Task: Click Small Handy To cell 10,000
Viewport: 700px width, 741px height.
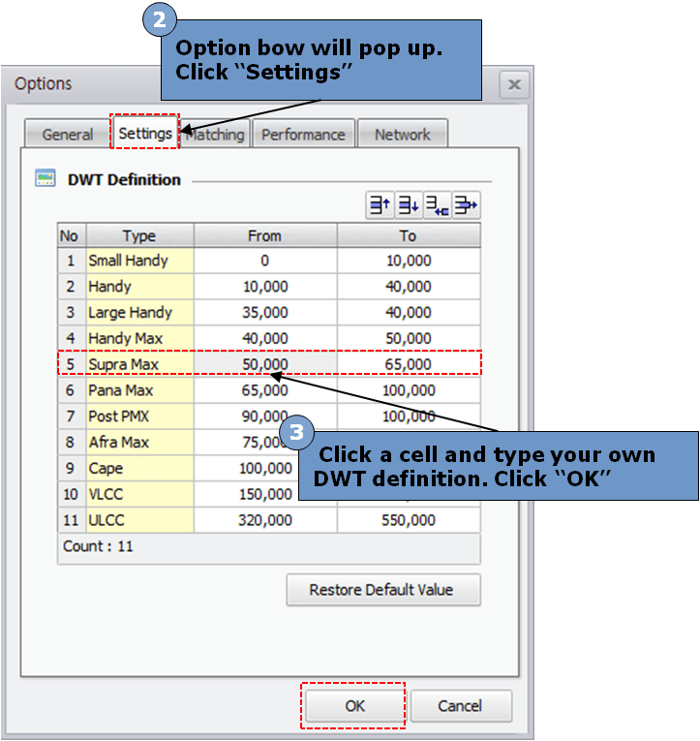Action: pyautogui.click(x=409, y=261)
